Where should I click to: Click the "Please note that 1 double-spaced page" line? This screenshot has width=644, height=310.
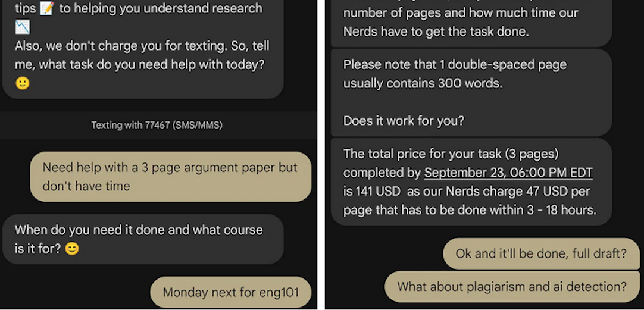pyautogui.click(x=455, y=64)
